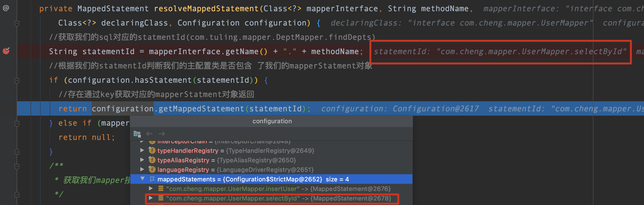Expand the languageRegistry node

[142, 169]
